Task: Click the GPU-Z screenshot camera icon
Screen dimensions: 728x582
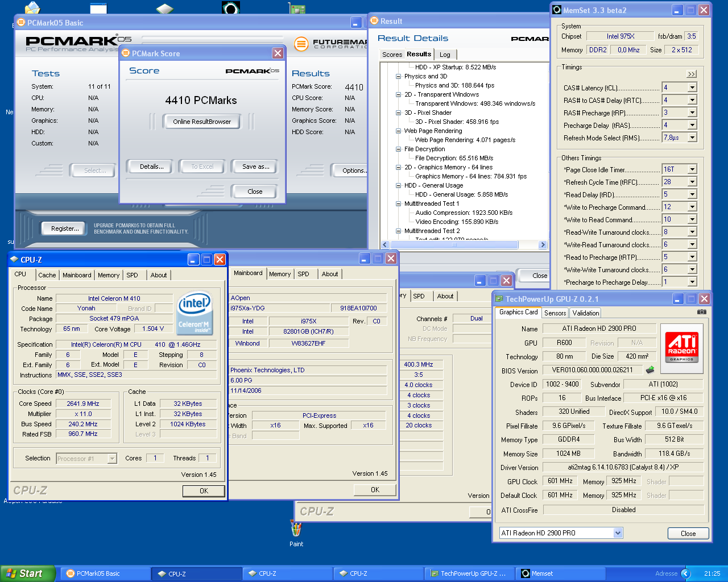Action: point(702,311)
